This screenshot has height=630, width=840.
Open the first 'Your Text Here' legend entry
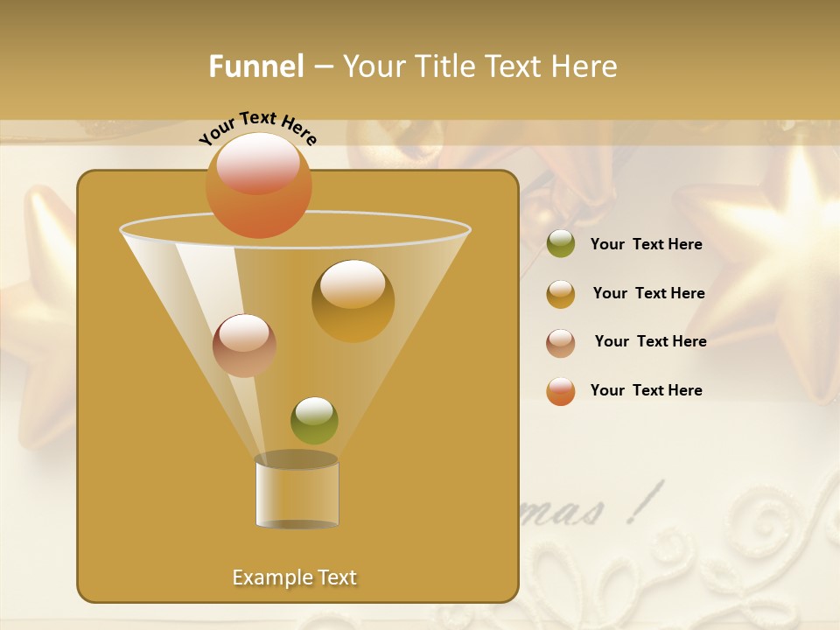pos(646,244)
